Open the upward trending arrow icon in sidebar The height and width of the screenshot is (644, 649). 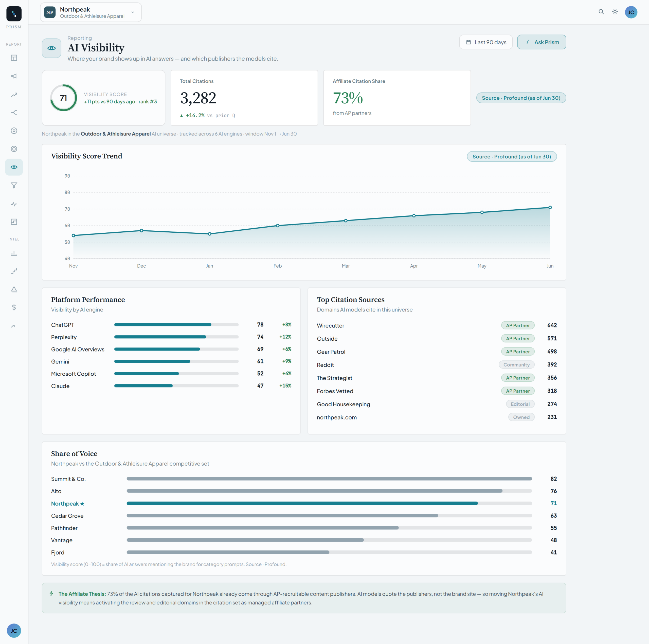click(x=14, y=95)
